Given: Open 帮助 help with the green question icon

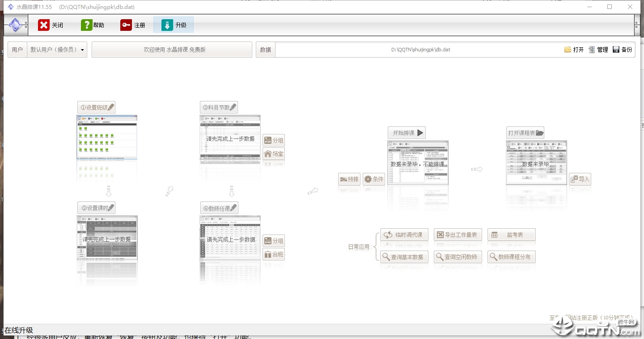Looking at the screenshot, I should pyautogui.click(x=86, y=25).
